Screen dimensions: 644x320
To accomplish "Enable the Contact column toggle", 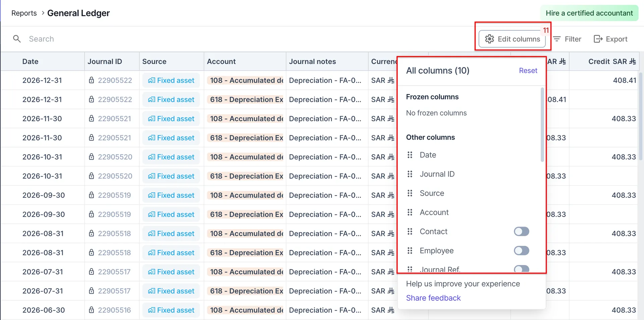I will click(x=521, y=231).
